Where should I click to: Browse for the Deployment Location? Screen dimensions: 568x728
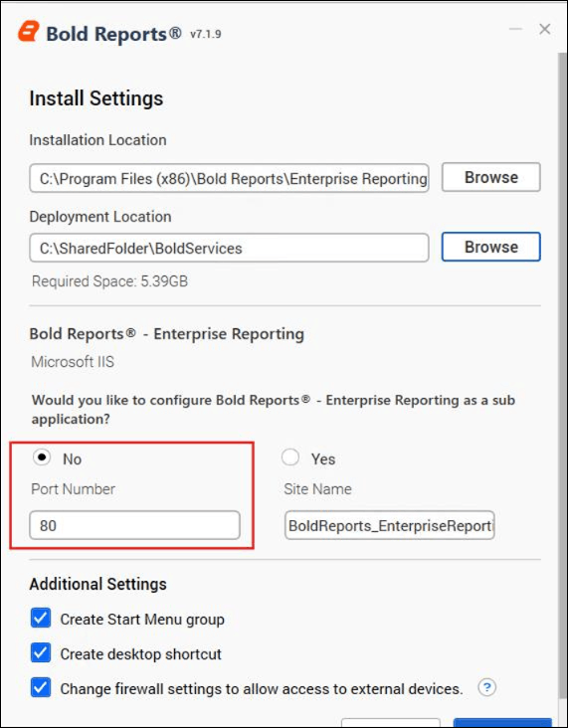490,247
